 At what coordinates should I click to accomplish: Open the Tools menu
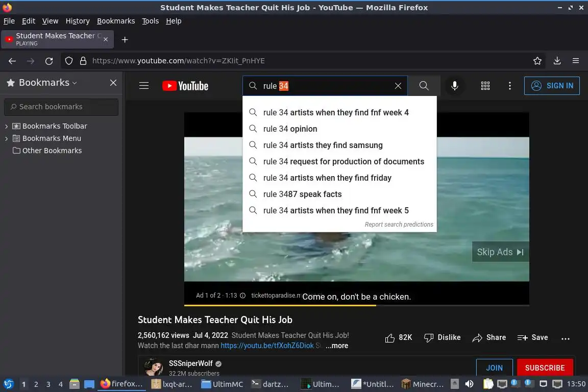coord(151,21)
